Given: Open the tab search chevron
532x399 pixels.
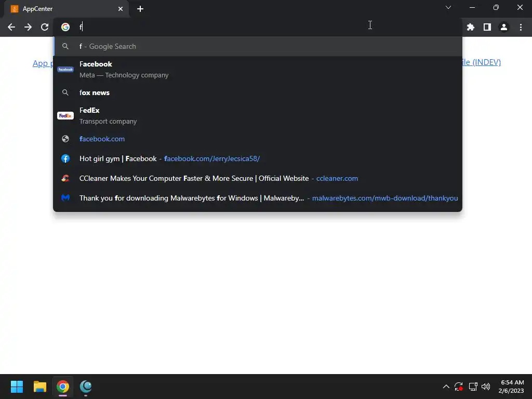Looking at the screenshot, I should tap(448, 7).
